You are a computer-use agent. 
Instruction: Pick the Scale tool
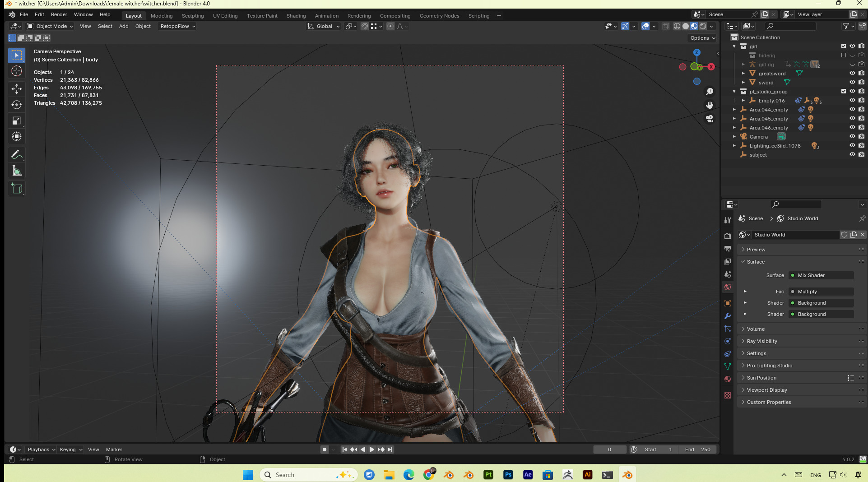[17, 120]
